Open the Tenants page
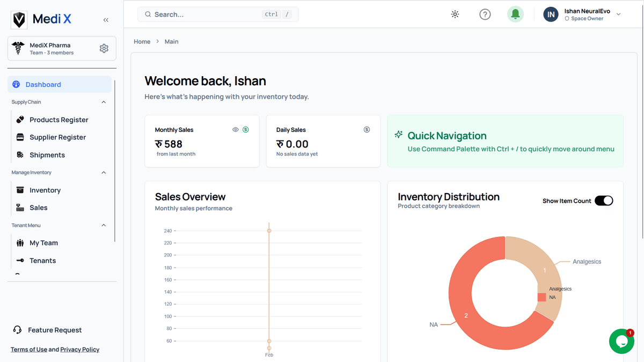Screen dimensions: 644x362 [x=43, y=260]
